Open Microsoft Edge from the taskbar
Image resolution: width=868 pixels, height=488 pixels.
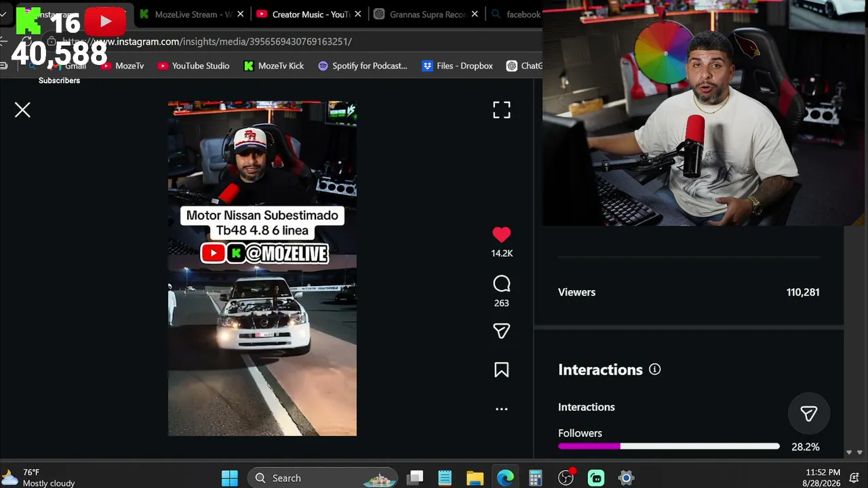505,478
